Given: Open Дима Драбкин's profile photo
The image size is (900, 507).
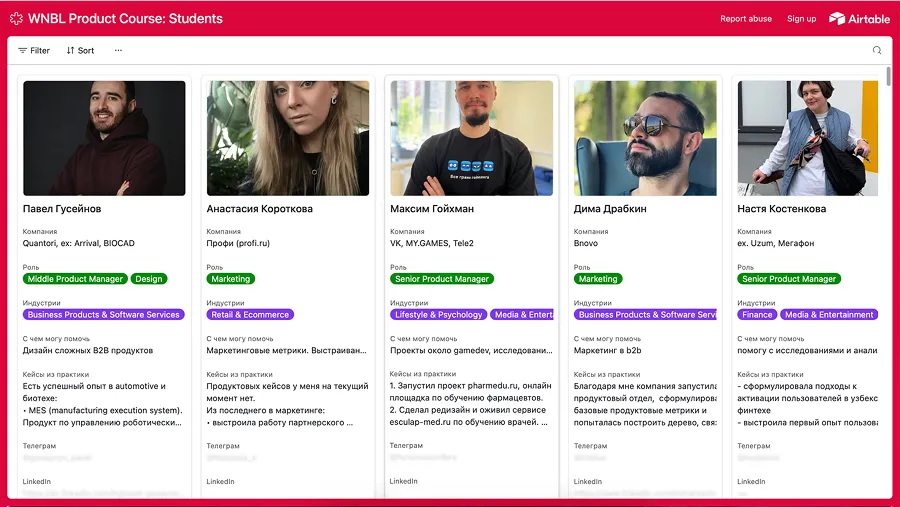Looking at the screenshot, I should (x=645, y=138).
